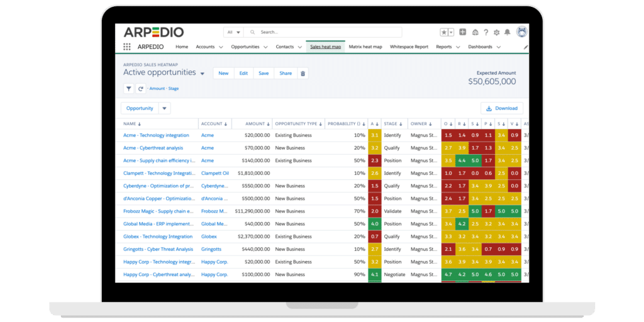Viewport: 644px width, 322px height.
Task: Click the Edit button
Action: coord(243,74)
